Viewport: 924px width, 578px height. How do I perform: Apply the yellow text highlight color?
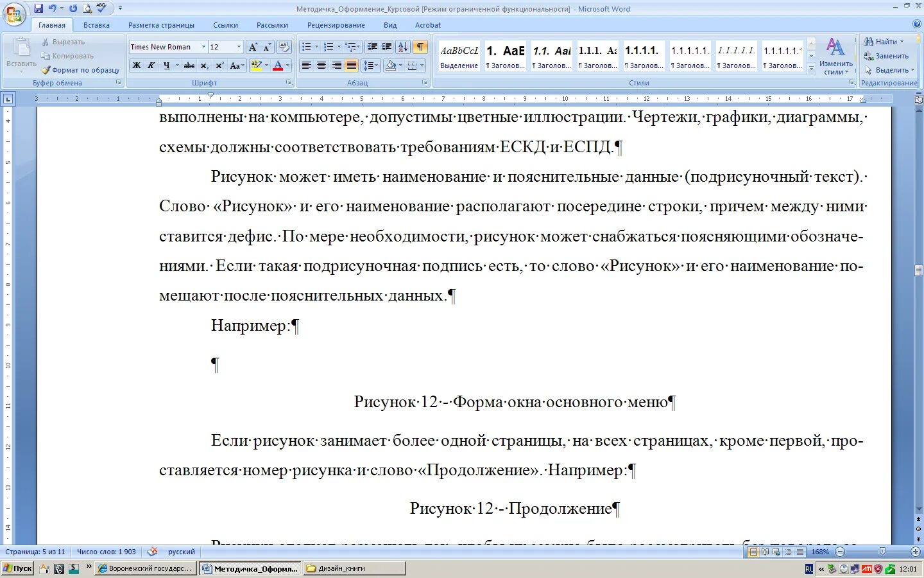coord(256,66)
